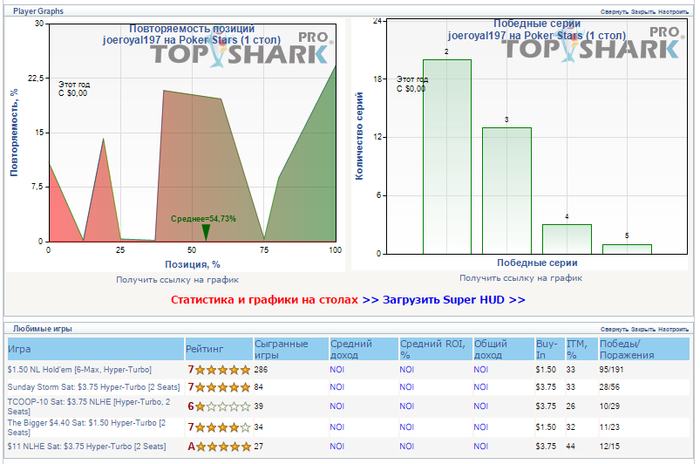The height and width of the screenshot is (464, 700).
Task: Click ITM value 44 in $11 NLHE row
Action: pyautogui.click(x=571, y=447)
